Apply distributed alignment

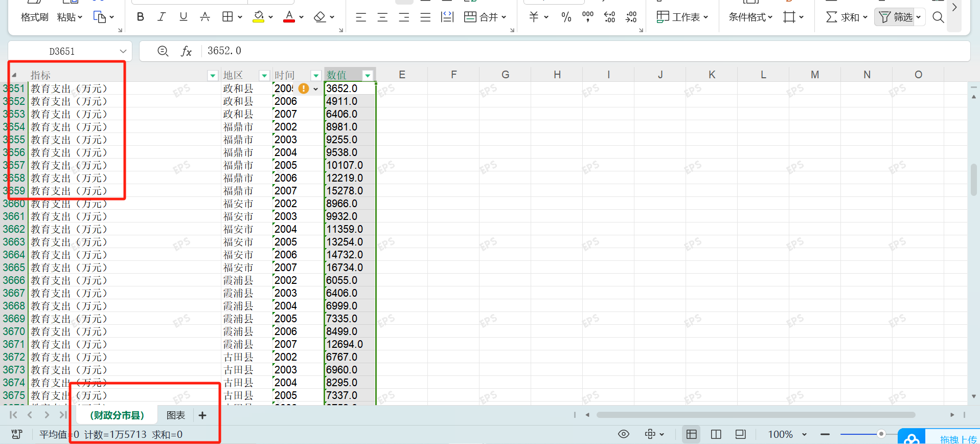click(447, 17)
